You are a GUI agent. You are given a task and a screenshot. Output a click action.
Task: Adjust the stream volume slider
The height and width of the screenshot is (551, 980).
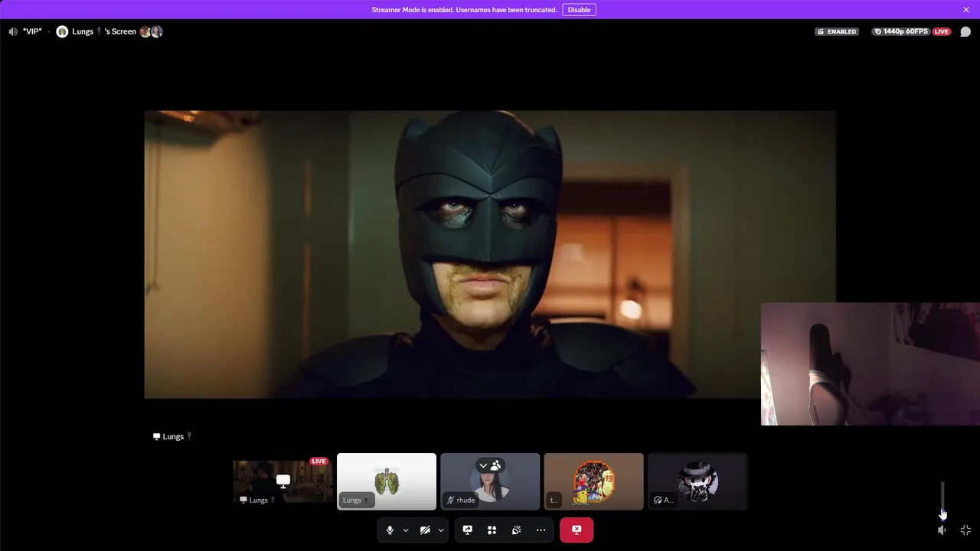click(x=942, y=500)
